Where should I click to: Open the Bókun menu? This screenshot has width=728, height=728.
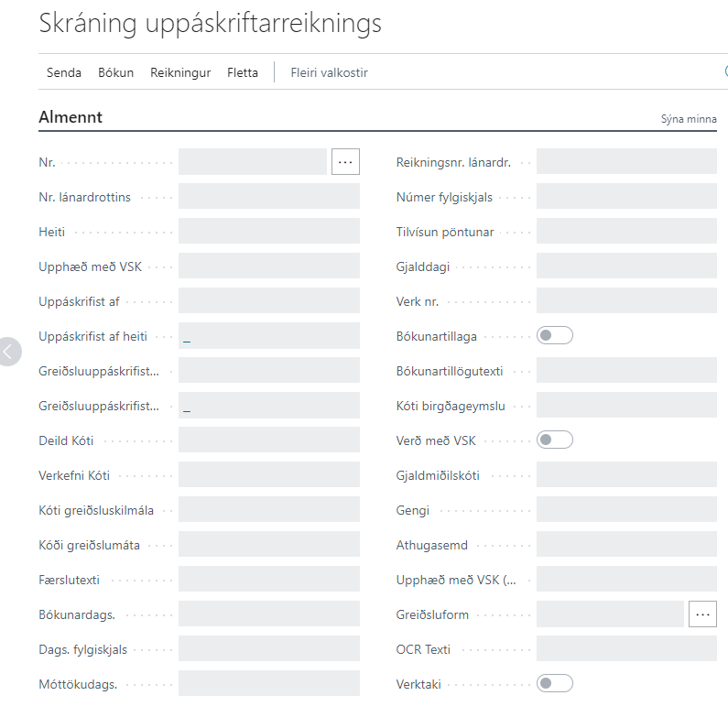click(115, 72)
